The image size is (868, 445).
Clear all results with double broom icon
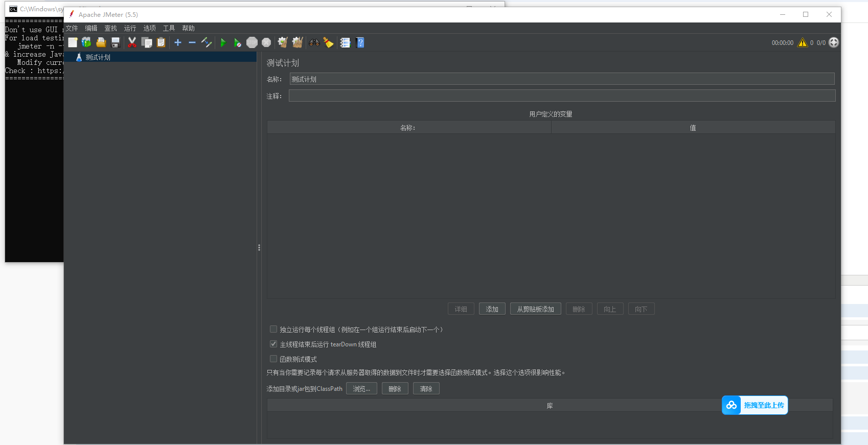pos(298,42)
